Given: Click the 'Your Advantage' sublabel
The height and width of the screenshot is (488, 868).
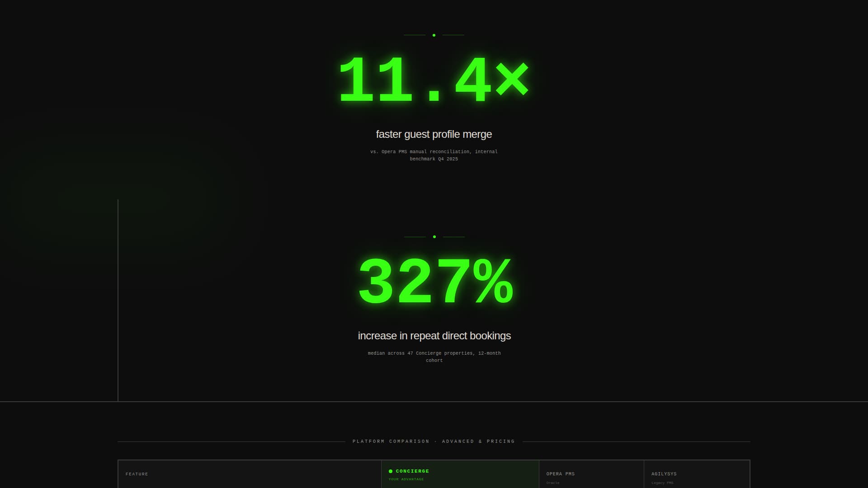Looking at the screenshot, I should (x=406, y=479).
